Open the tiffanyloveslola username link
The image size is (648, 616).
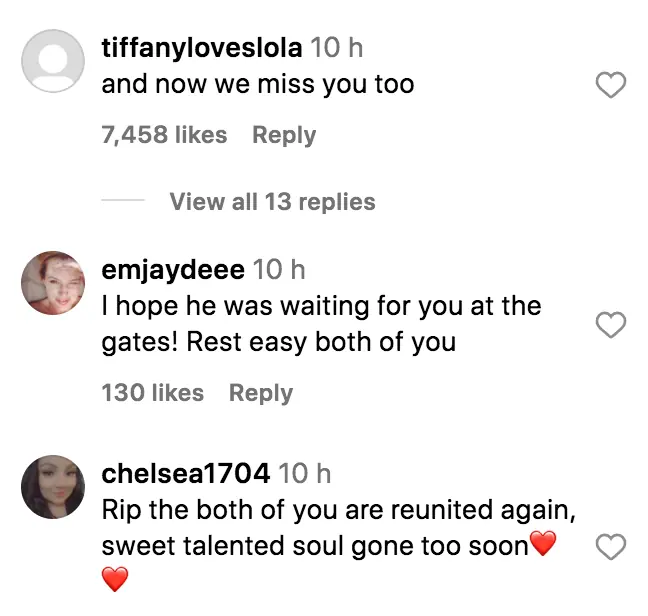202,47
